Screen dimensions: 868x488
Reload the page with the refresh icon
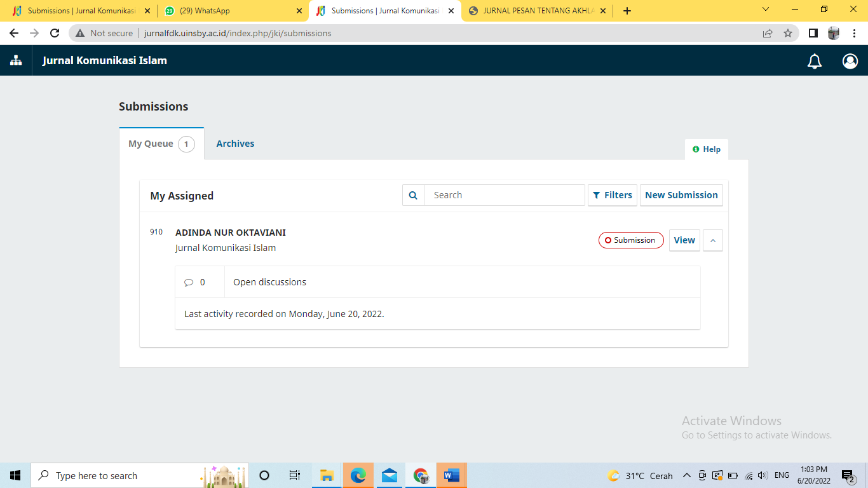[55, 33]
